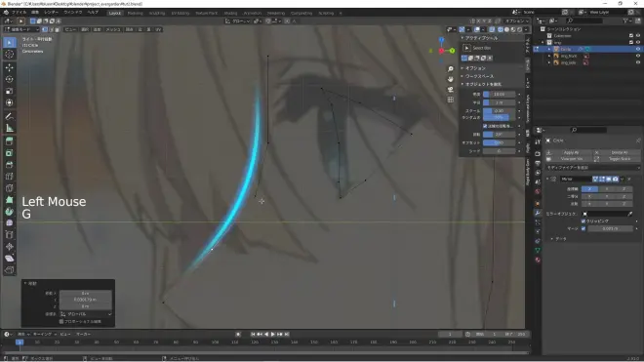The image size is (644, 362).
Task: Click the zoom magnifier viewport icon
Action: (x=451, y=69)
